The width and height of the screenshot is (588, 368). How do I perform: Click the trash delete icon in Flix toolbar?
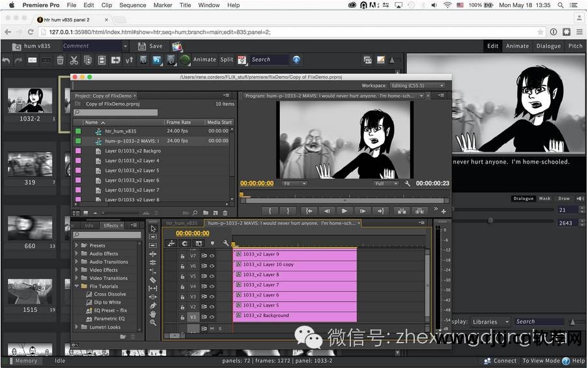[60, 60]
